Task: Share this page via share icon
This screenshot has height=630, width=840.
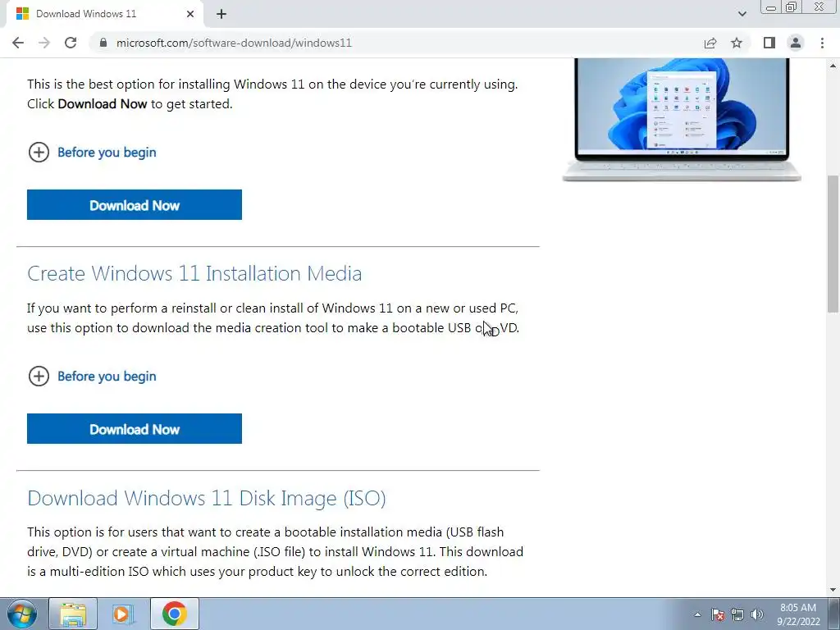Action: coord(710,43)
